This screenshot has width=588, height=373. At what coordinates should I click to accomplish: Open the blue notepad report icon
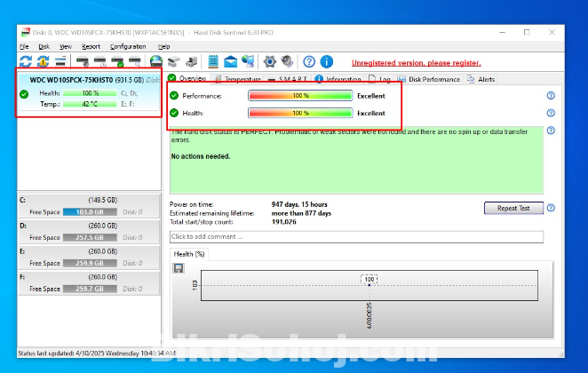pos(213,61)
